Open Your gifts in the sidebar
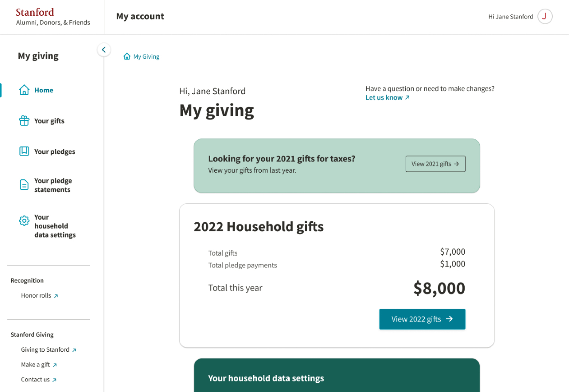 [49, 121]
